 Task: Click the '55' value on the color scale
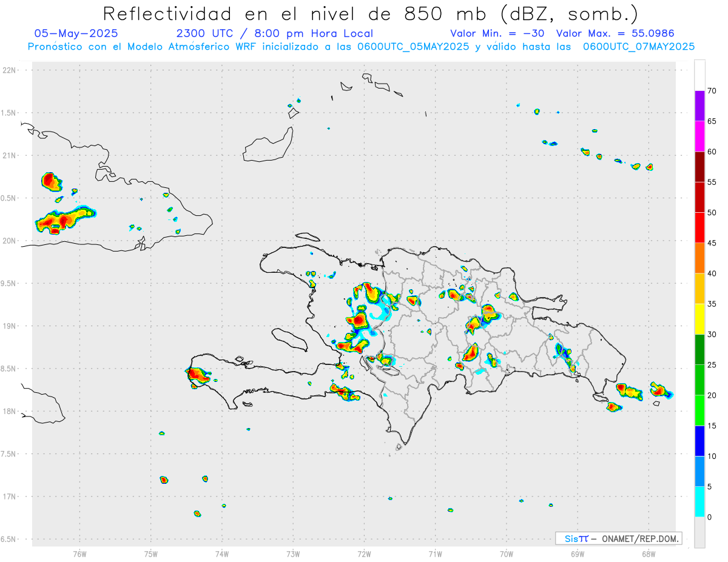point(712,182)
